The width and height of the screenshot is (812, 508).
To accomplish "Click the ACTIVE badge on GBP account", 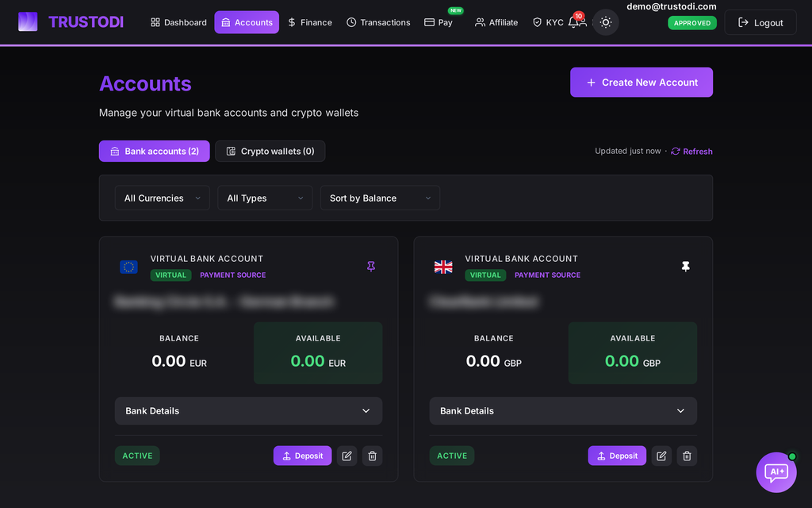I will [x=451, y=456].
